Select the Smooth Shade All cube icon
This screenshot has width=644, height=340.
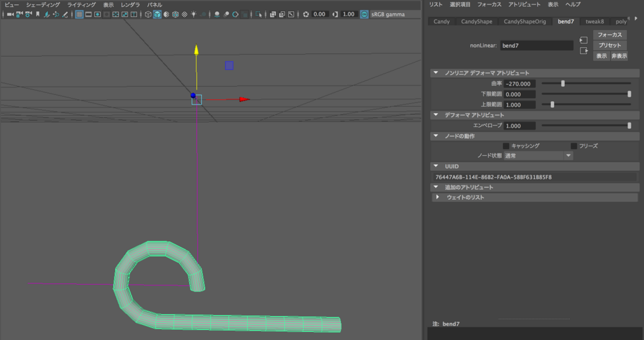157,14
